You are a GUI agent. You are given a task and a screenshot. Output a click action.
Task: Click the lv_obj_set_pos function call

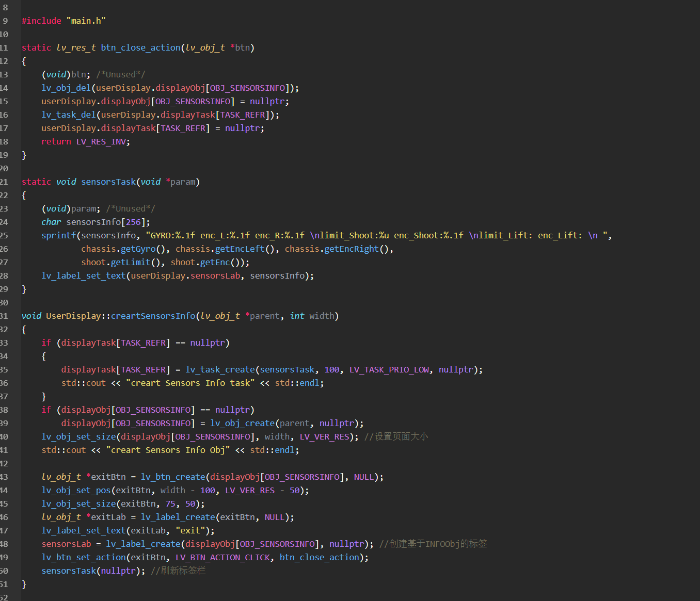[76, 490]
